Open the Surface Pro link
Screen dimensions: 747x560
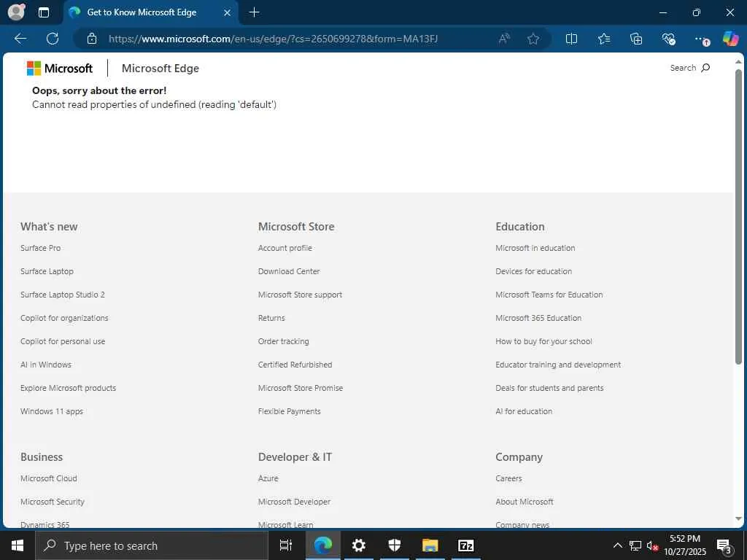[41, 248]
